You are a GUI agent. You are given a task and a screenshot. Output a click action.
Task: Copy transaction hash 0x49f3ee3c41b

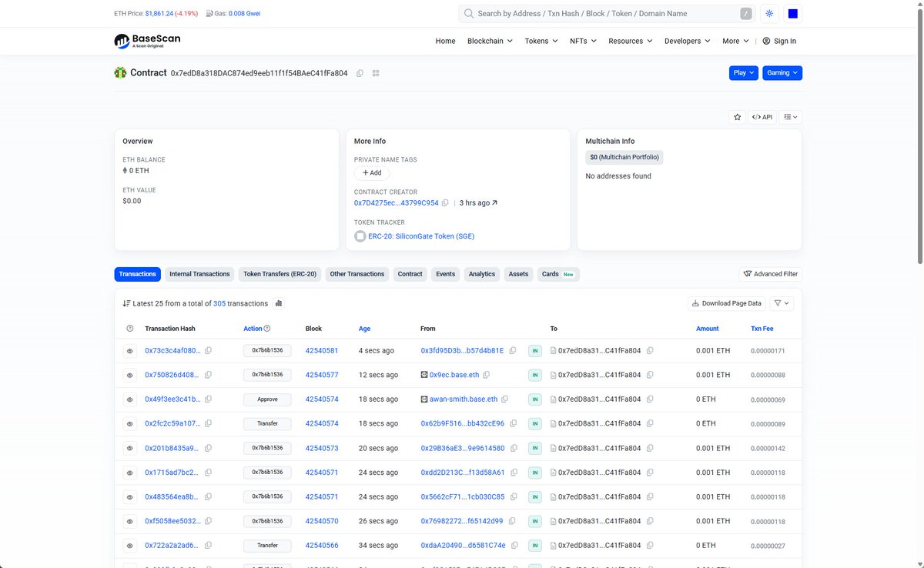[x=208, y=399]
